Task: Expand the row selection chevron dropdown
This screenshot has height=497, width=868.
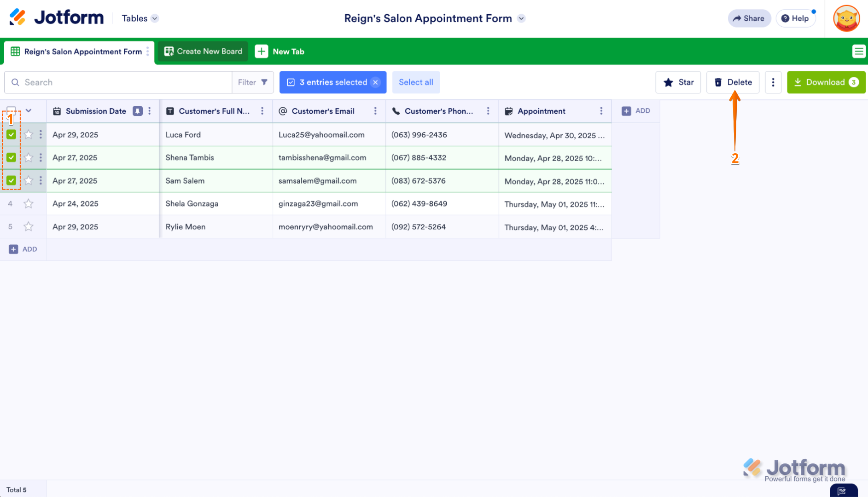Action: pos(29,111)
